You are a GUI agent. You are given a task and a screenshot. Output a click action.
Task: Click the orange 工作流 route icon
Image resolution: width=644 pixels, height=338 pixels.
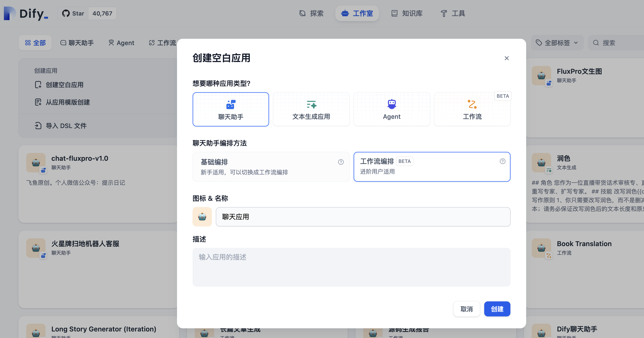click(x=472, y=104)
